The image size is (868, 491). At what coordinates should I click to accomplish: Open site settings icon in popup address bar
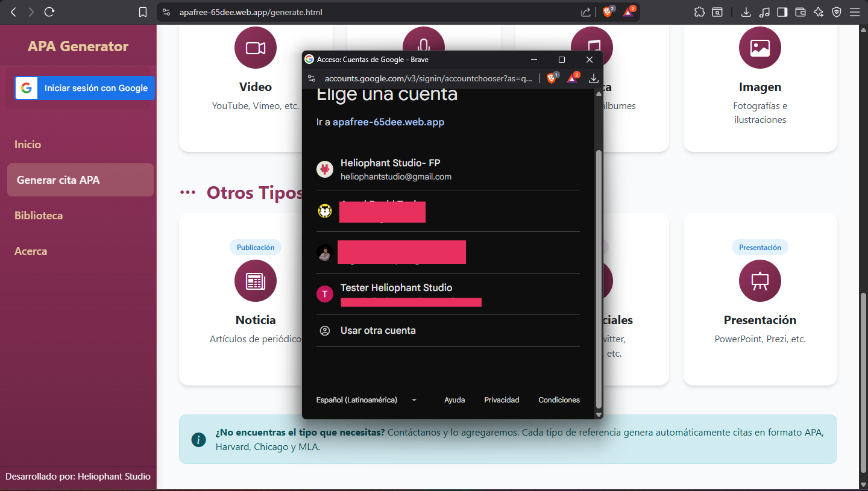click(312, 78)
